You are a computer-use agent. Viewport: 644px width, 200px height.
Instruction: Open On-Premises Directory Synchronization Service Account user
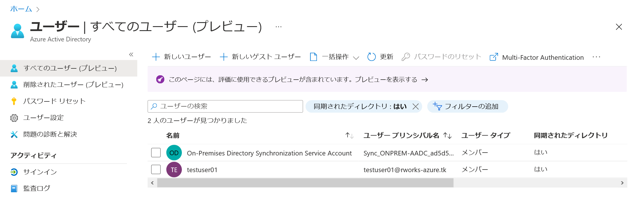pos(269,153)
